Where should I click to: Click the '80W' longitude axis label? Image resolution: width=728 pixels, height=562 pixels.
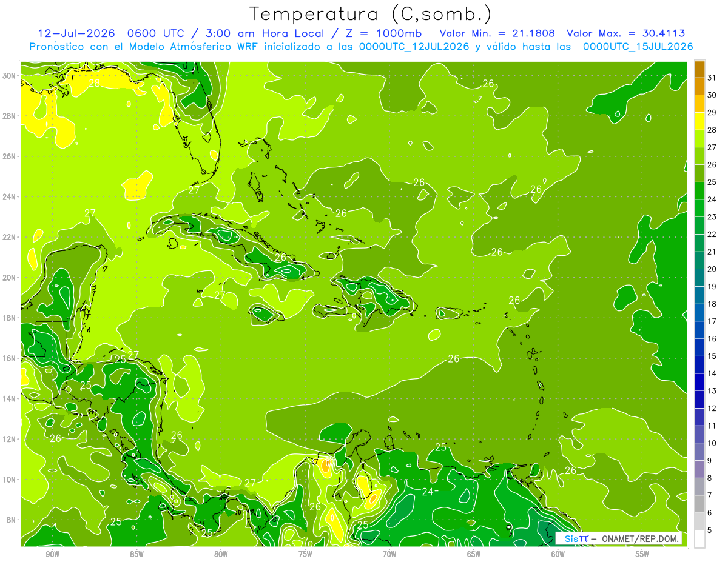[221, 555]
